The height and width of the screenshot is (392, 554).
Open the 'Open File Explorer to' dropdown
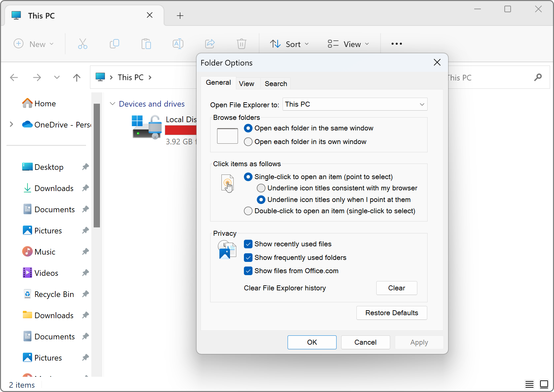[x=355, y=104]
